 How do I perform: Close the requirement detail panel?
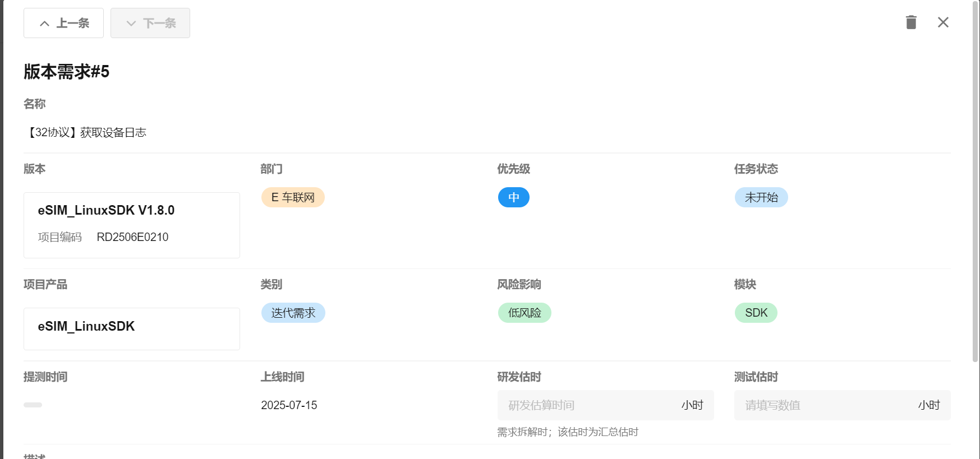[943, 22]
